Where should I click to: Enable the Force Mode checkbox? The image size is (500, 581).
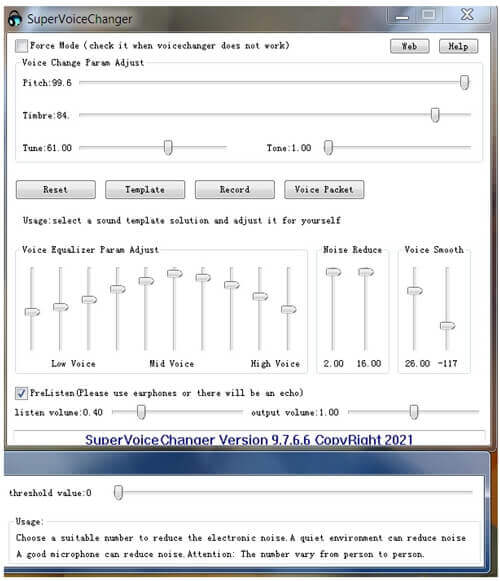[21, 46]
